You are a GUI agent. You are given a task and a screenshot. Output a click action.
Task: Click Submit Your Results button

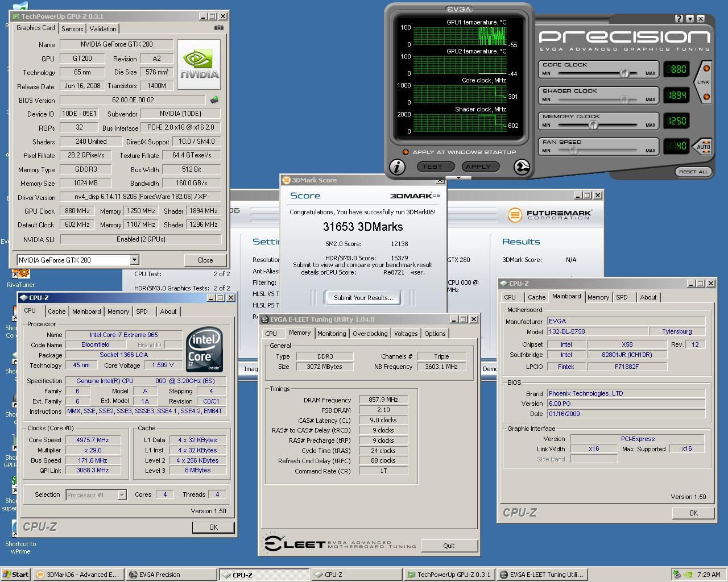tap(363, 297)
